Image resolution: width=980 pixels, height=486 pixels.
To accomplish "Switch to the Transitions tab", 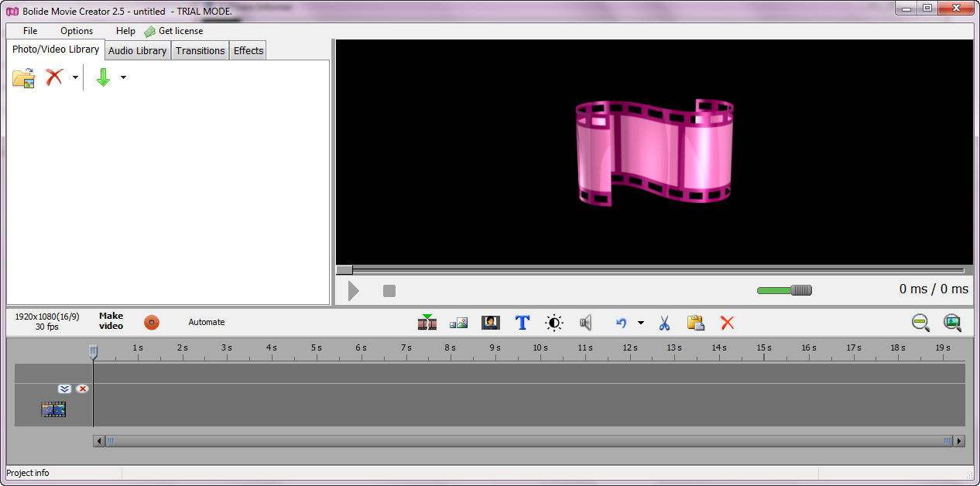I will click(x=200, y=51).
